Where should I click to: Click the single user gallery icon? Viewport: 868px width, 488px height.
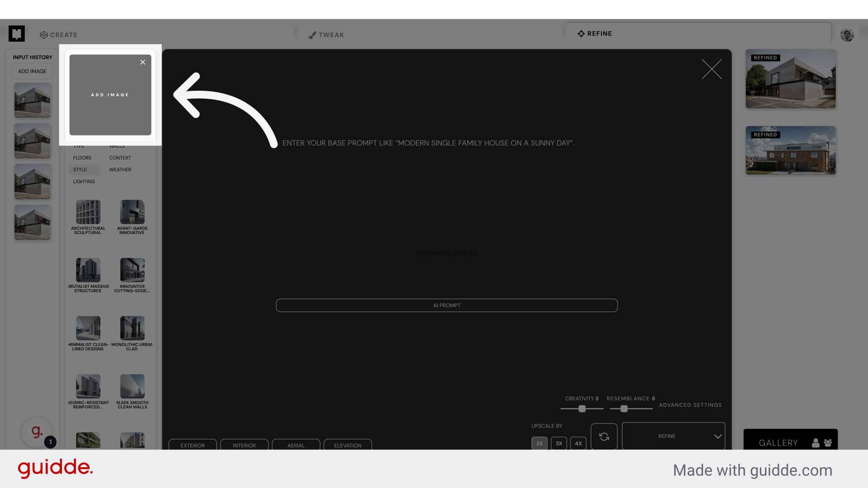point(816,443)
